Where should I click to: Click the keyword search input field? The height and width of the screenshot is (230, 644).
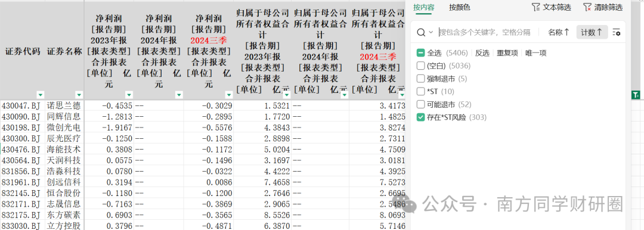pyautogui.click(x=485, y=32)
